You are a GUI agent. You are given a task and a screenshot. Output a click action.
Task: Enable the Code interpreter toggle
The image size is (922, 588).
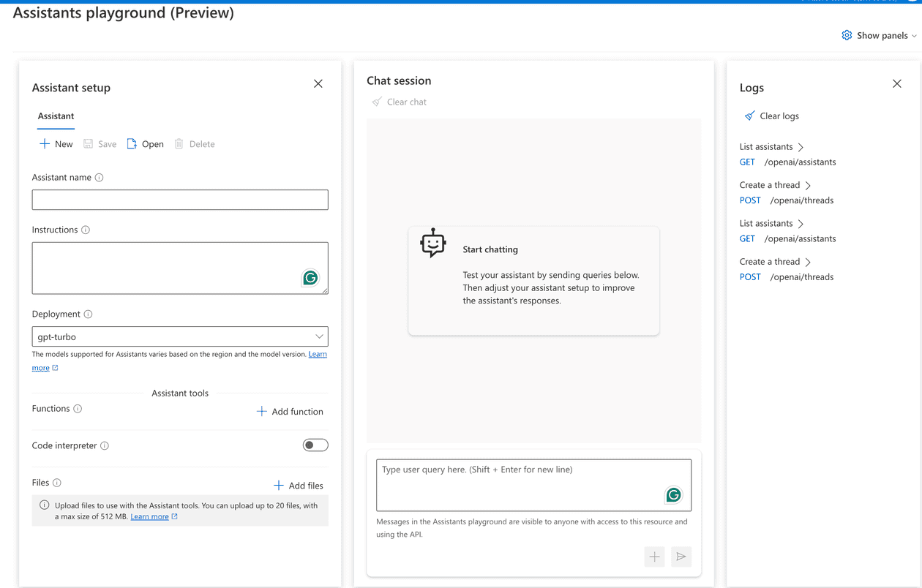click(x=315, y=445)
